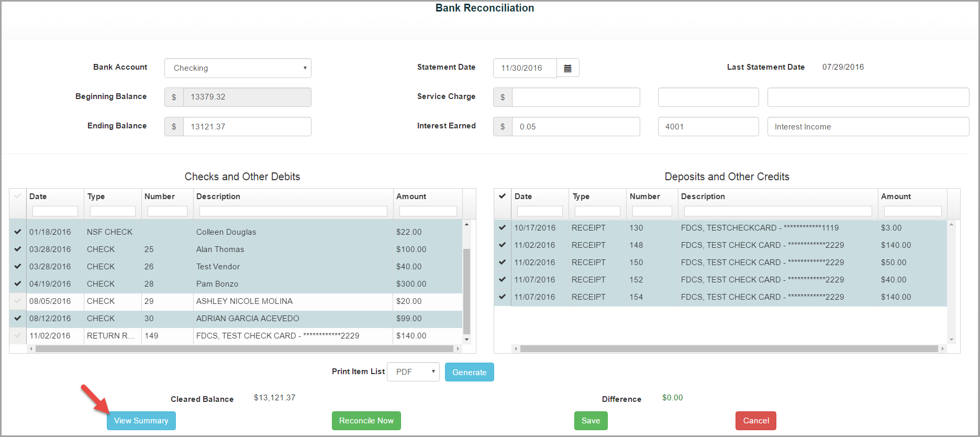The height and width of the screenshot is (437, 980).
Task: Sort Deposits table by the Number column header
Action: [645, 196]
